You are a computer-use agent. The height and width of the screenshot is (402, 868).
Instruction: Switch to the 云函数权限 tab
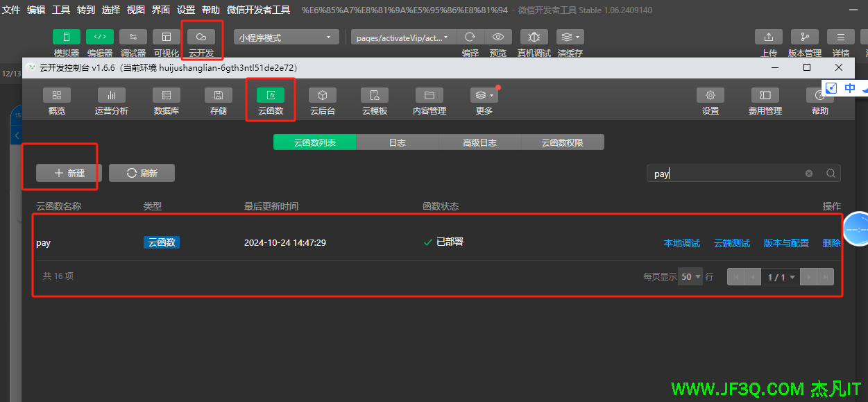562,142
